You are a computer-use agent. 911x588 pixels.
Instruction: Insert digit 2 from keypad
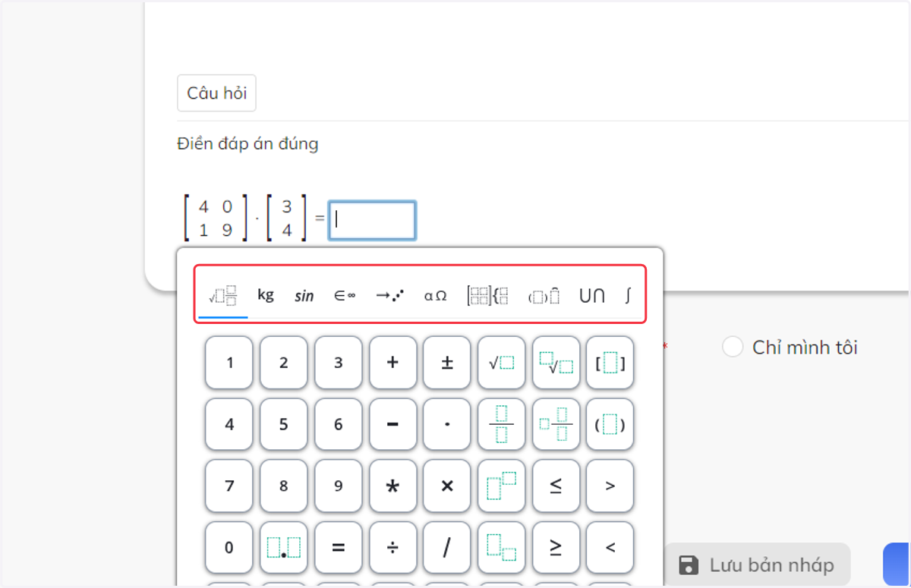point(284,363)
